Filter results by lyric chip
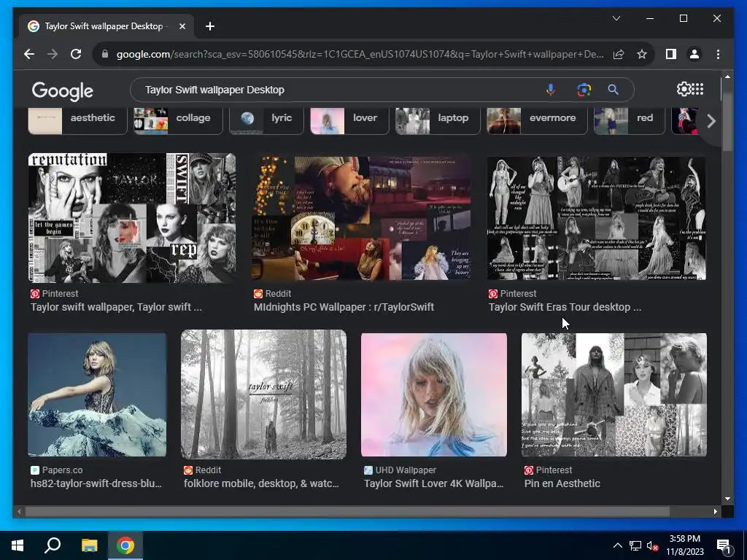 266,121
